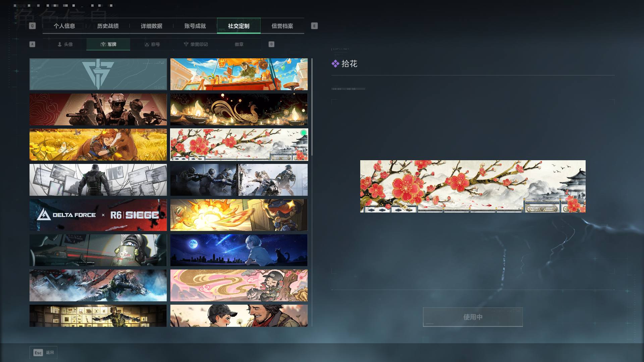
Task: Select the market stall dog tag
Action: (x=239, y=74)
